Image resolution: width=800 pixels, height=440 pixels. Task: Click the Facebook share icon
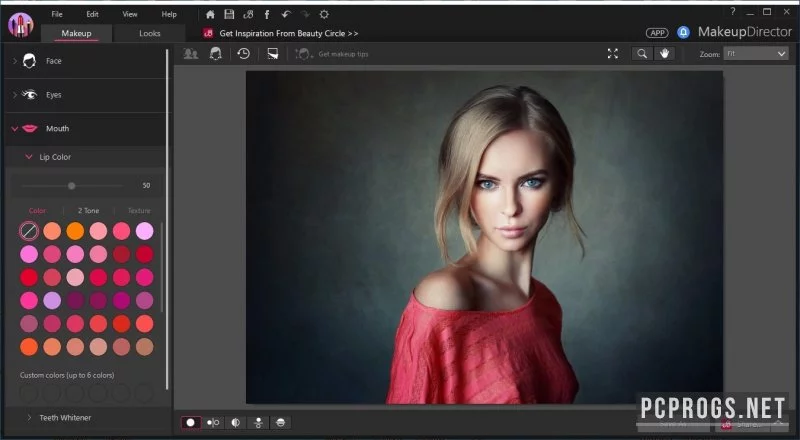pyautogui.click(x=266, y=14)
